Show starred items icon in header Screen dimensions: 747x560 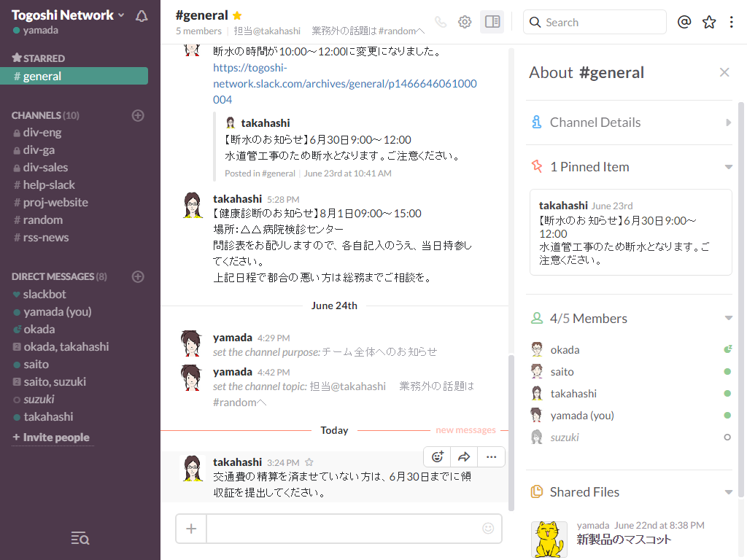pyautogui.click(x=709, y=22)
